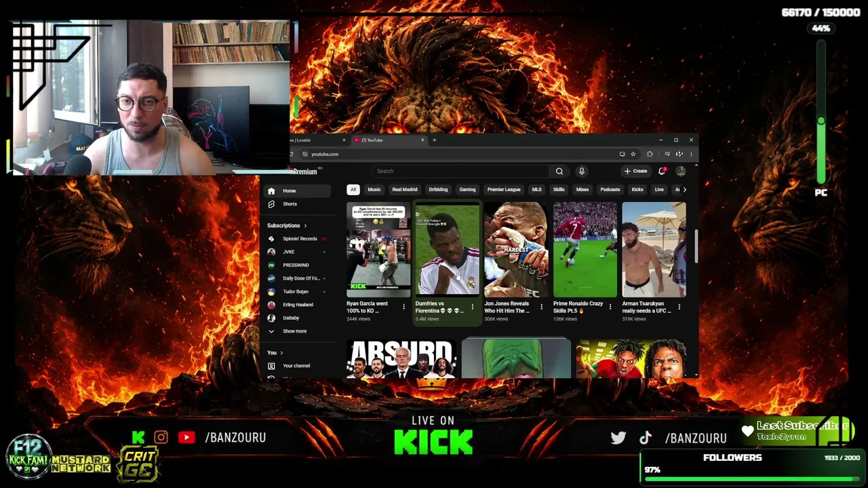Play the Dumfries vs Fiorentina short thumbnail
This screenshot has width=868, height=488.
click(447, 249)
